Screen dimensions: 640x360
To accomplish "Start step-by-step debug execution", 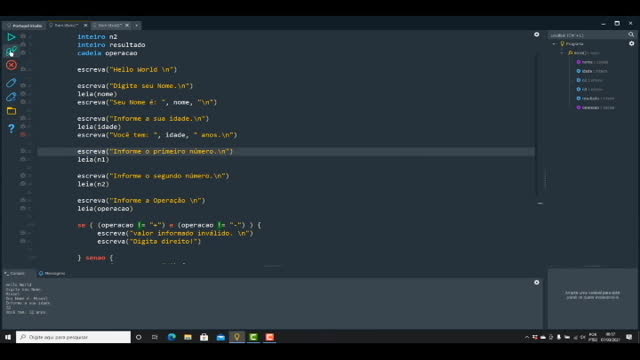I will click(11, 51).
